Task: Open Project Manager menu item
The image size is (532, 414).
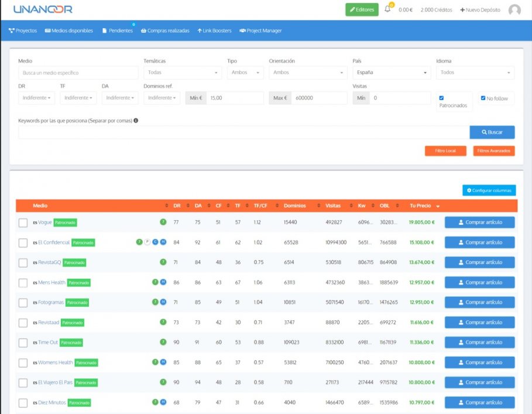Action: click(260, 30)
